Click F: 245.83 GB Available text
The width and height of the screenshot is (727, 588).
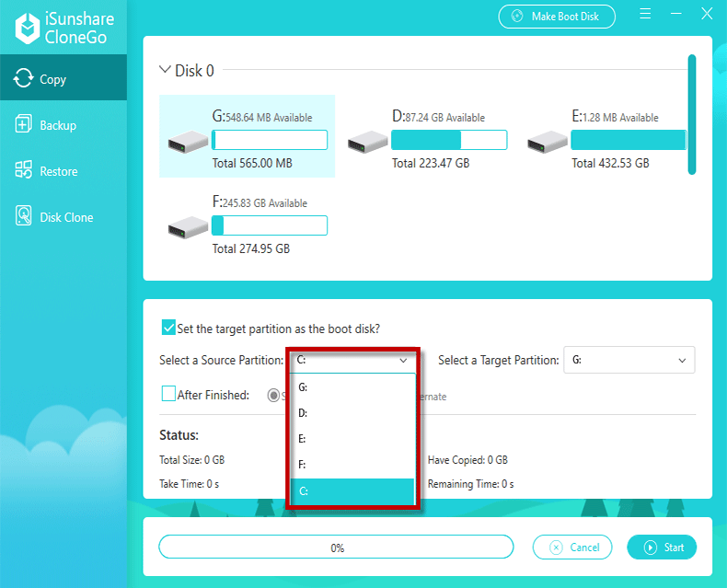[x=260, y=202]
